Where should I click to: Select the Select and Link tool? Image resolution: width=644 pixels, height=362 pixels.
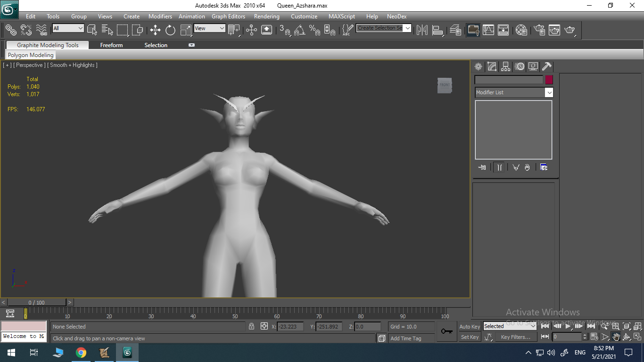coord(11,30)
